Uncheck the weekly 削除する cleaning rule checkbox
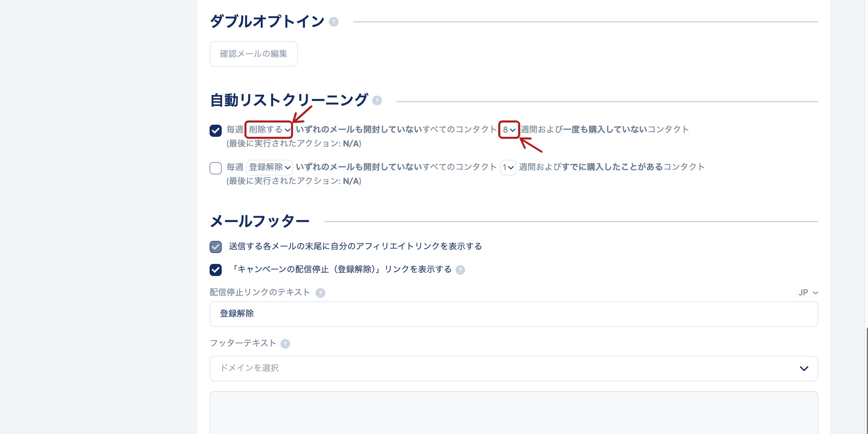The image size is (868, 434). [216, 131]
